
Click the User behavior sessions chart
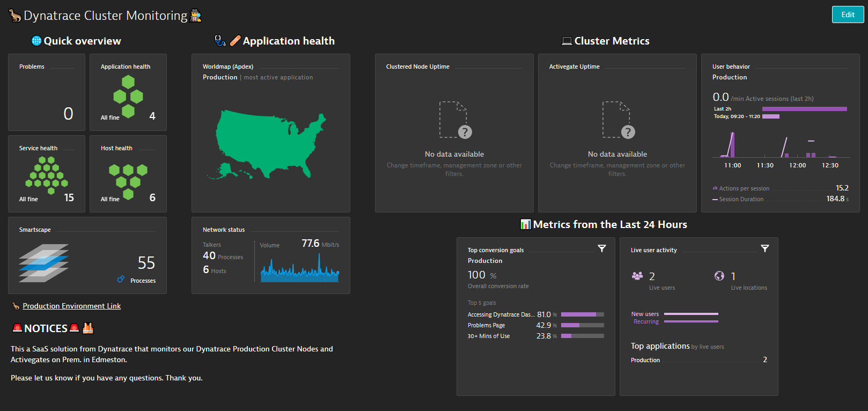(x=781, y=145)
